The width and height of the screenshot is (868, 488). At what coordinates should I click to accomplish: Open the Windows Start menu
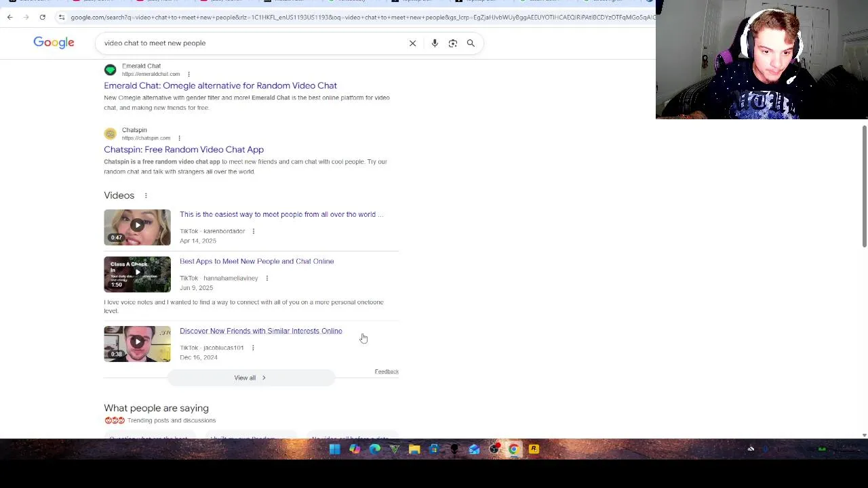[x=335, y=449]
